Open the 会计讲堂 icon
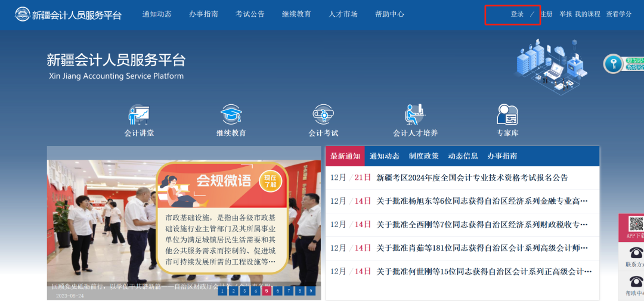The width and height of the screenshot is (644, 301). pos(139,114)
